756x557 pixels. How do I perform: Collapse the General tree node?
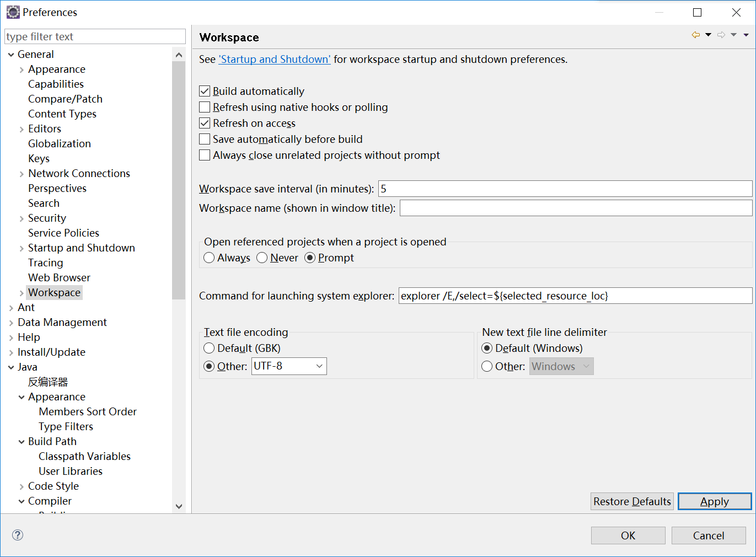pos(11,55)
